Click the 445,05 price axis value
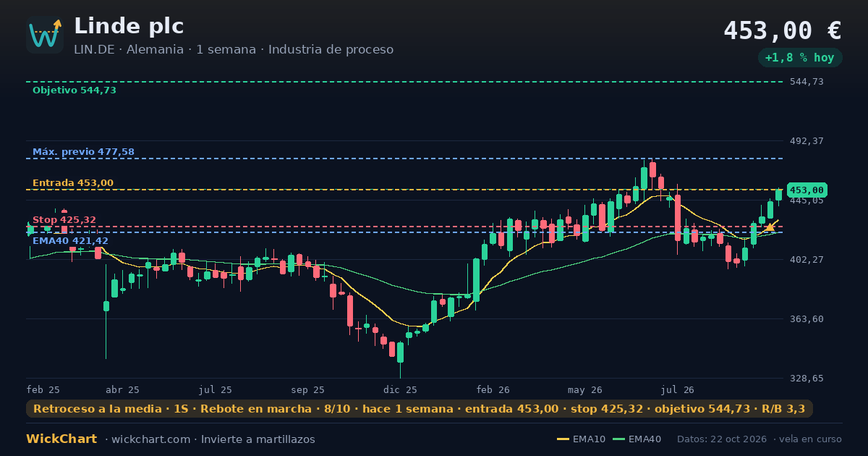 click(x=807, y=200)
